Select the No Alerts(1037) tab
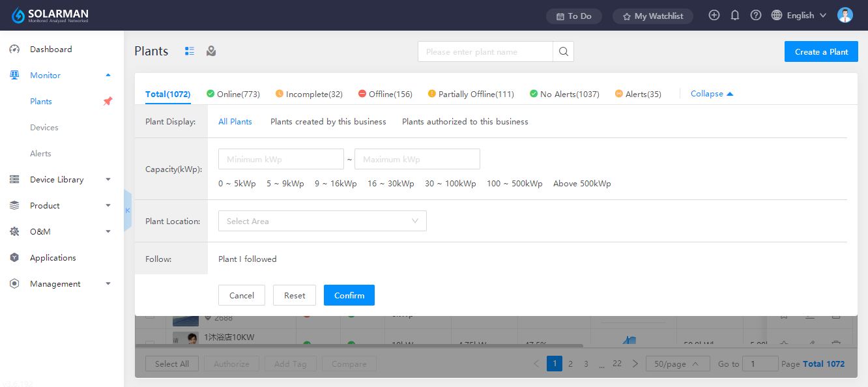 (564, 94)
